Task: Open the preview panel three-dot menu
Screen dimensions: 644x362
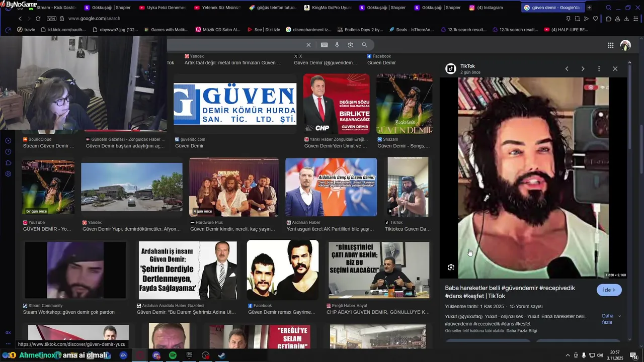Action: click(599, 69)
